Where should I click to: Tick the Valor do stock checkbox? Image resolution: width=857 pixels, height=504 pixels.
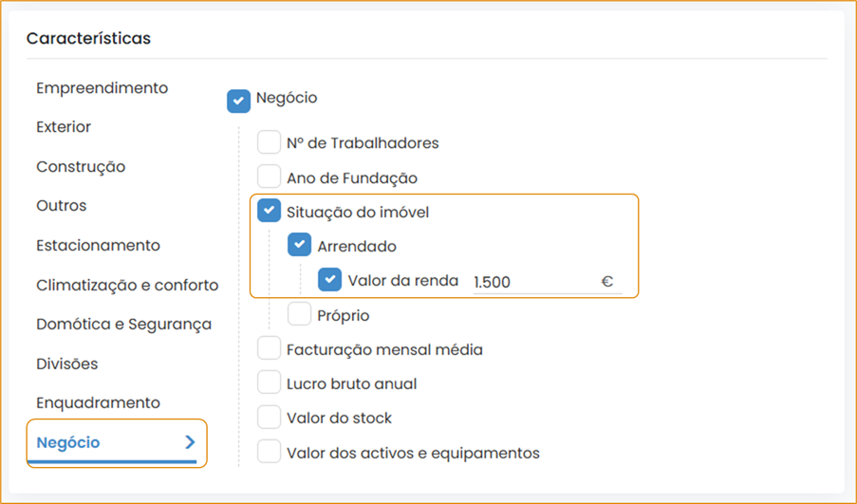tap(270, 418)
